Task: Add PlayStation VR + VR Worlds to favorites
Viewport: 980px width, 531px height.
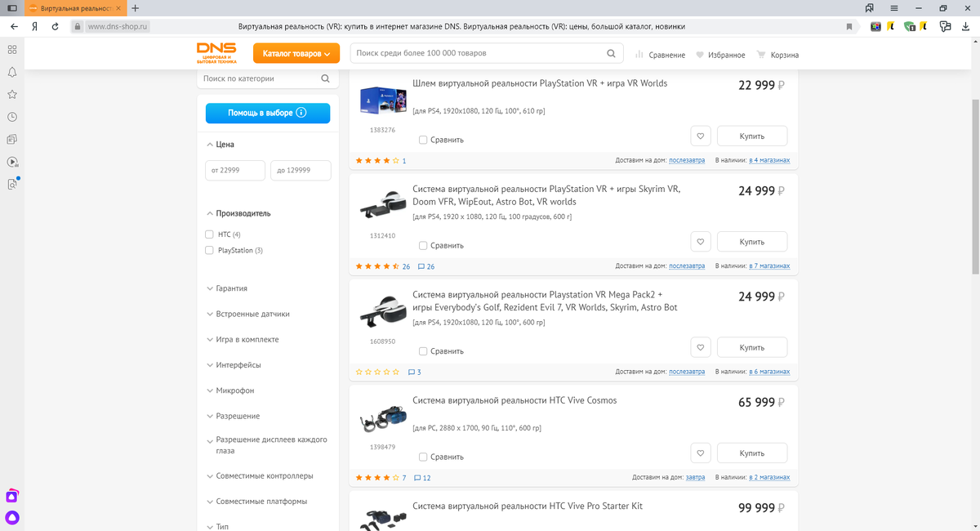Action: coord(701,136)
